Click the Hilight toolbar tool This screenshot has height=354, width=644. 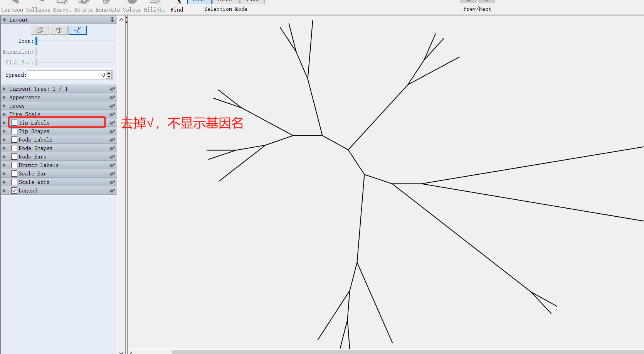pos(155,6)
